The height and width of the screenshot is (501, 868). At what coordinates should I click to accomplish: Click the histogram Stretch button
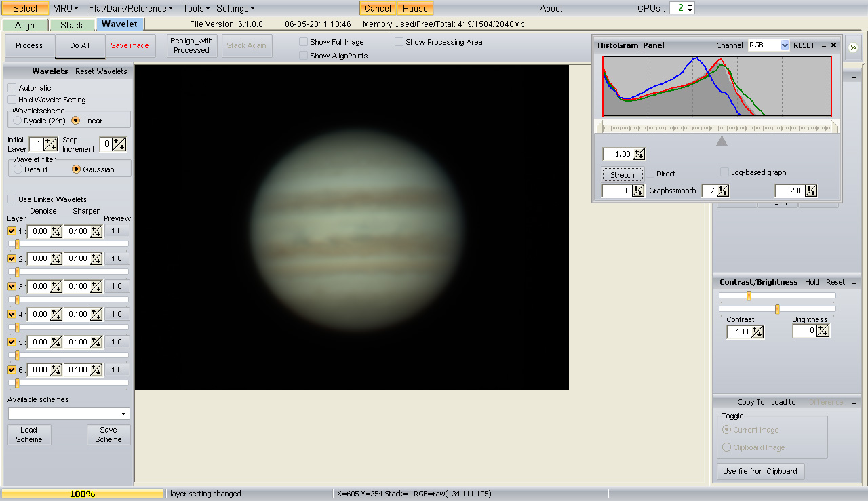pyautogui.click(x=622, y=174)
